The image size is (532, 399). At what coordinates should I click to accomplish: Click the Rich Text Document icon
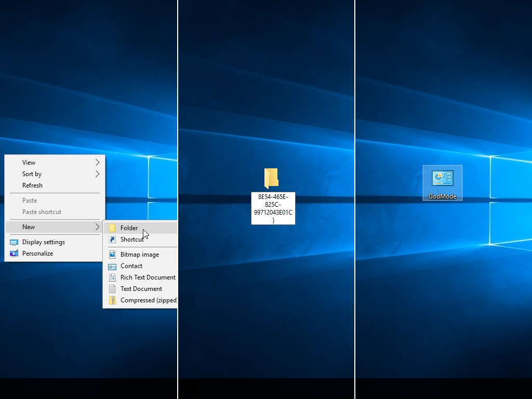(112, 277)
